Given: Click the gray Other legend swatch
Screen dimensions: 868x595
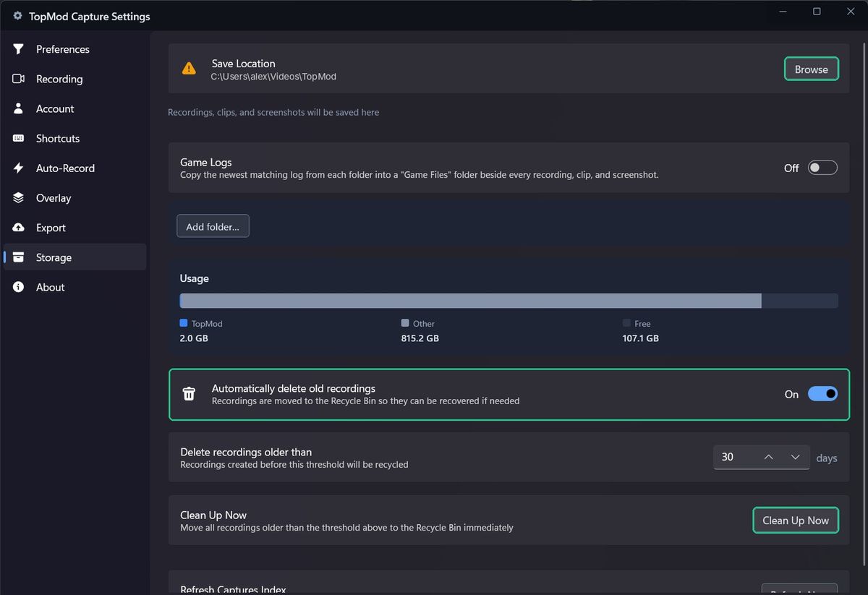Looking at the screenshot, I should (x=405, y=323).
